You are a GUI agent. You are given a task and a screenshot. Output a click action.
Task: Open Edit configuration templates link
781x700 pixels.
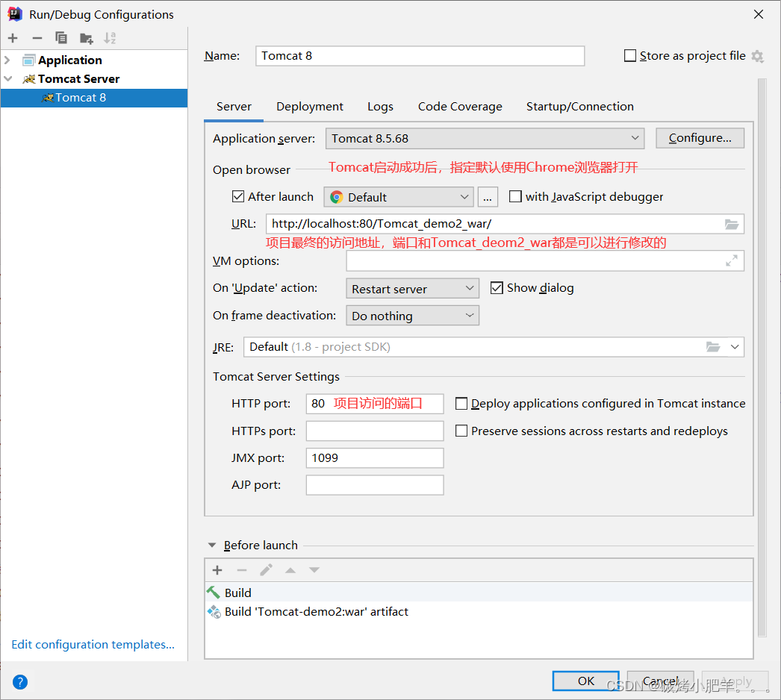[93, 644]
